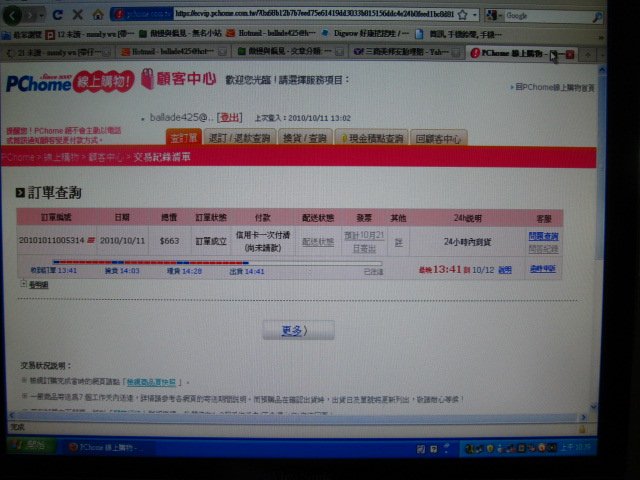
Task: Click the 預計10月21日寄出 invoice link
Action: pyautogui.click(x=364, y=242)
